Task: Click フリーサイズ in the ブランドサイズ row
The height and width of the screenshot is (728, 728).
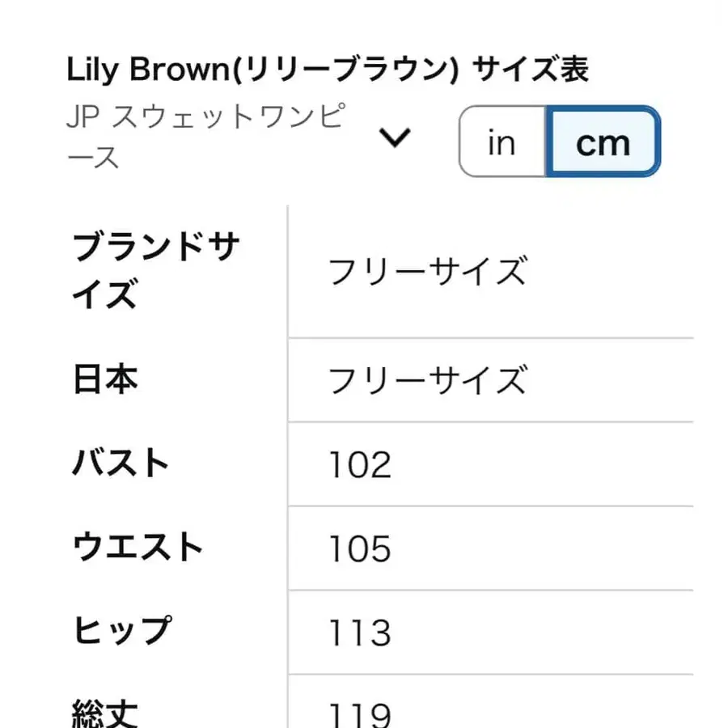Action: click(427, 271)
